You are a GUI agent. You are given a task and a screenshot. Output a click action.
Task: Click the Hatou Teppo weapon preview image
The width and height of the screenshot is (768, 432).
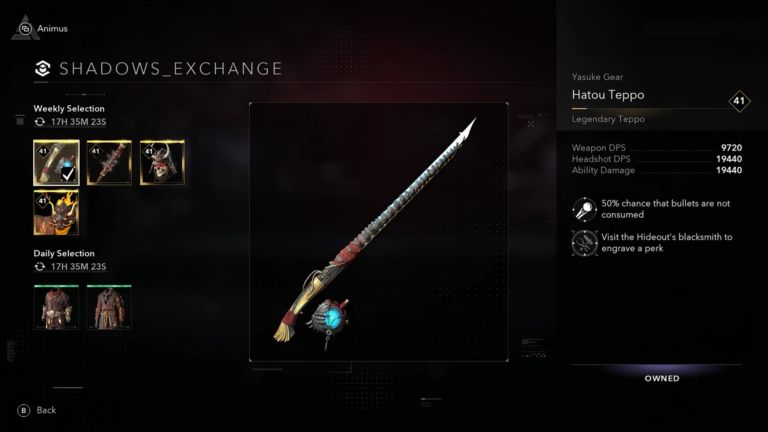379,232
